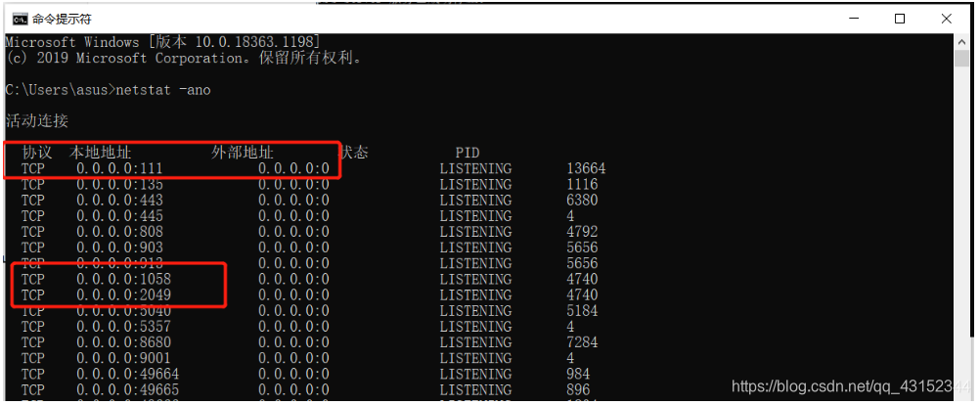Click local address 0.0.0.0:8680
The width and height of the screenshot is (980, 405).
point(124,342)
